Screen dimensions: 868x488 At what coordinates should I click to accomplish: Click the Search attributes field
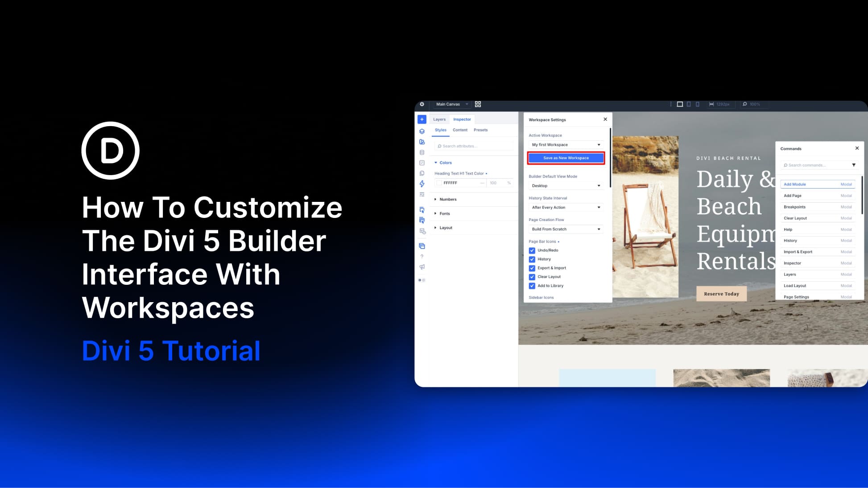pos(474,146)
